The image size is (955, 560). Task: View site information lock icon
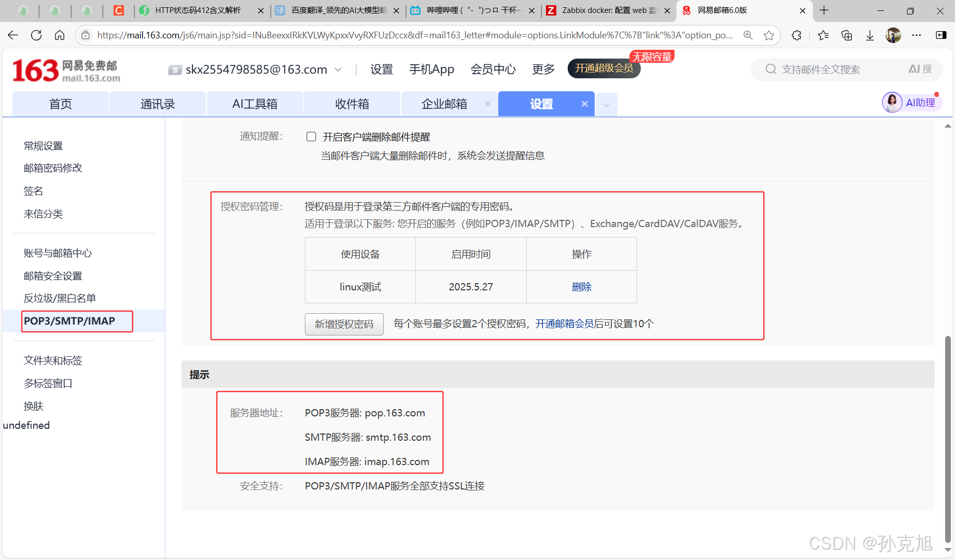coord(86,35)
